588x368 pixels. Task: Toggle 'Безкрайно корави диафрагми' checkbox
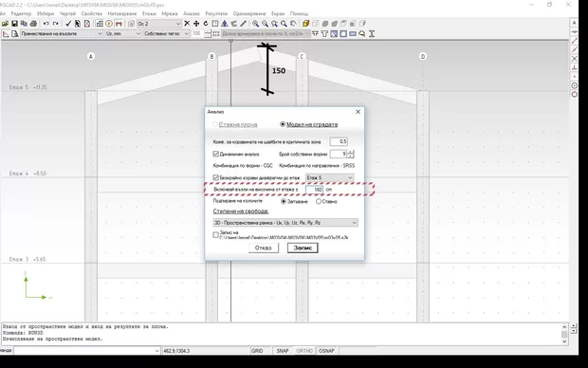tap(215, 177)
